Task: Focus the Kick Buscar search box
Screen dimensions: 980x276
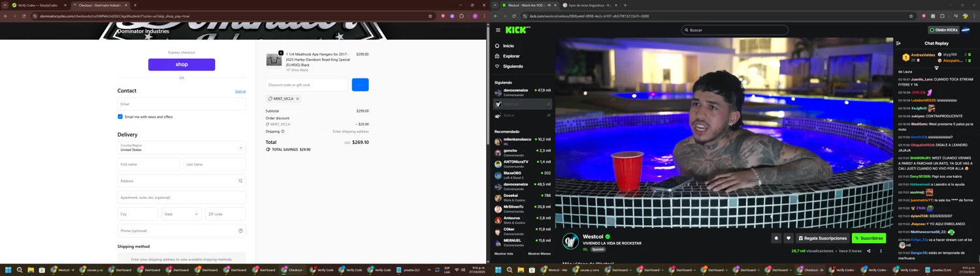Action: [x=735, y=30]
